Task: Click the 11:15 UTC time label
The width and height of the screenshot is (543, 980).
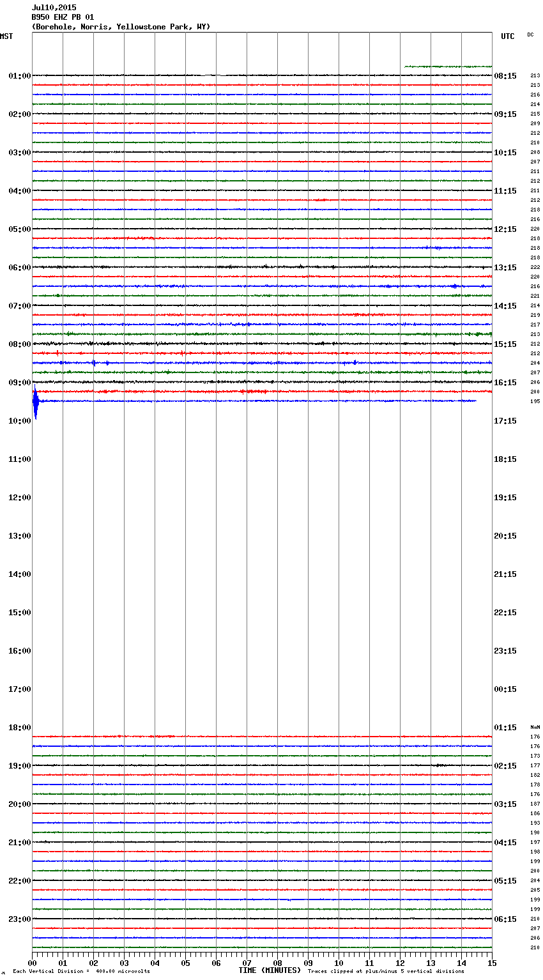Action: [505, 191]
